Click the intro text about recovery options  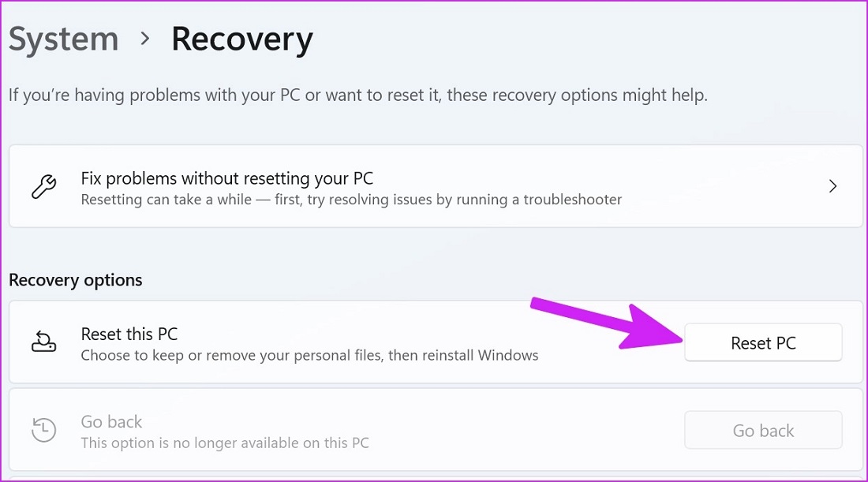pos(357,96)
